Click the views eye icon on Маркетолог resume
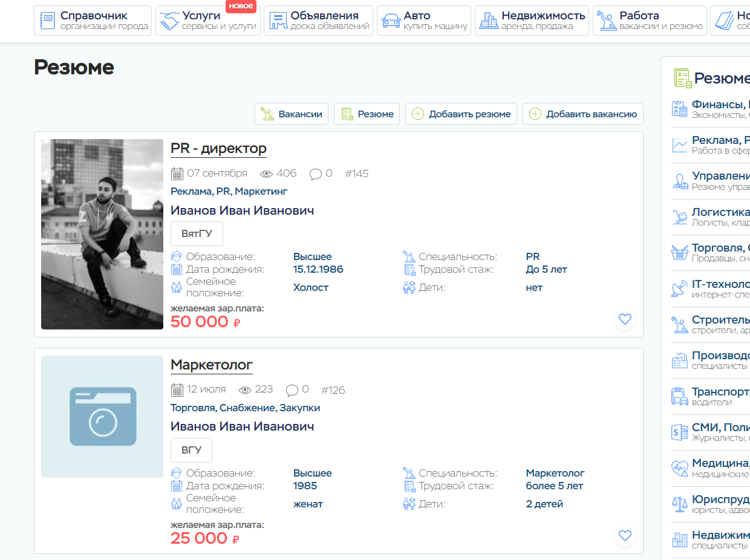This screenshot has height=560, width=750. click(x=245, y=390)
